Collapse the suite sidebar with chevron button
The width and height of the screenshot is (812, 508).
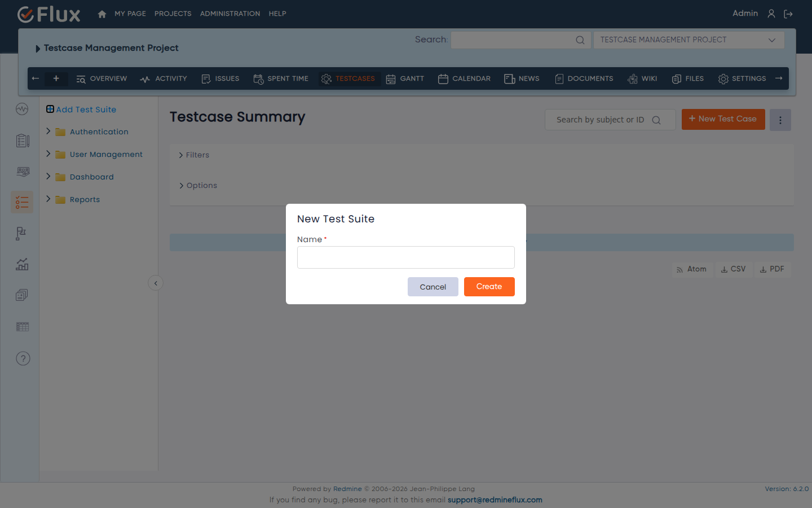tap(156, 283)
